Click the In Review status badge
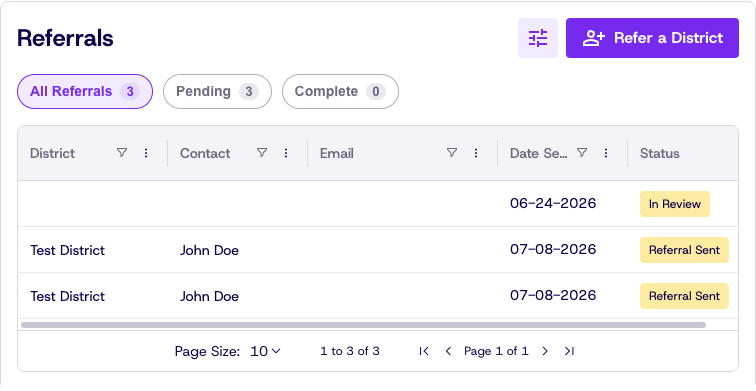This screenshot has height=391, width=756. tap(675, 204)
